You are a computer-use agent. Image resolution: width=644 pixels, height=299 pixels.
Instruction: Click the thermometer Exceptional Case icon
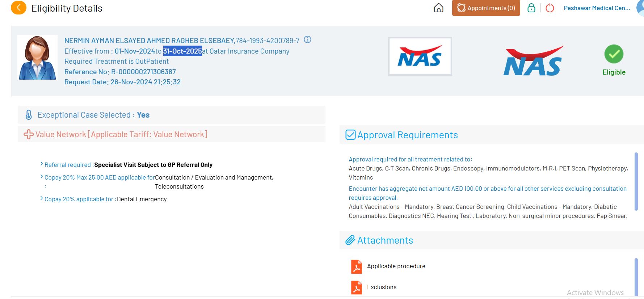29,115
